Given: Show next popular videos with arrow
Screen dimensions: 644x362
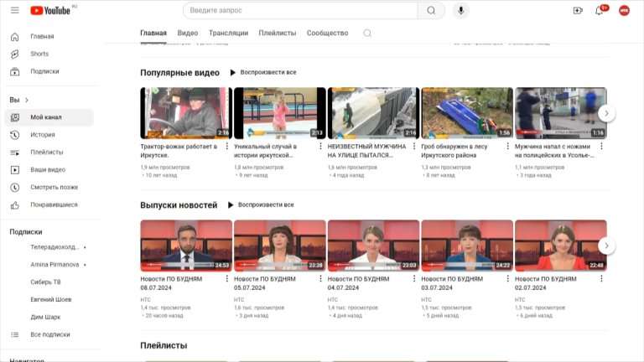Looking at the screenshot, I should coord(606,113).
